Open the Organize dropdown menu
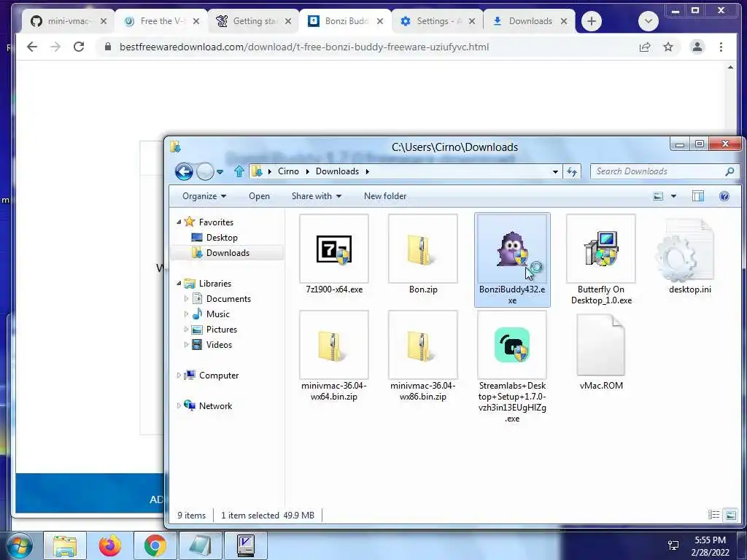Viewport: 747px width, 560px height. (204, 196)
